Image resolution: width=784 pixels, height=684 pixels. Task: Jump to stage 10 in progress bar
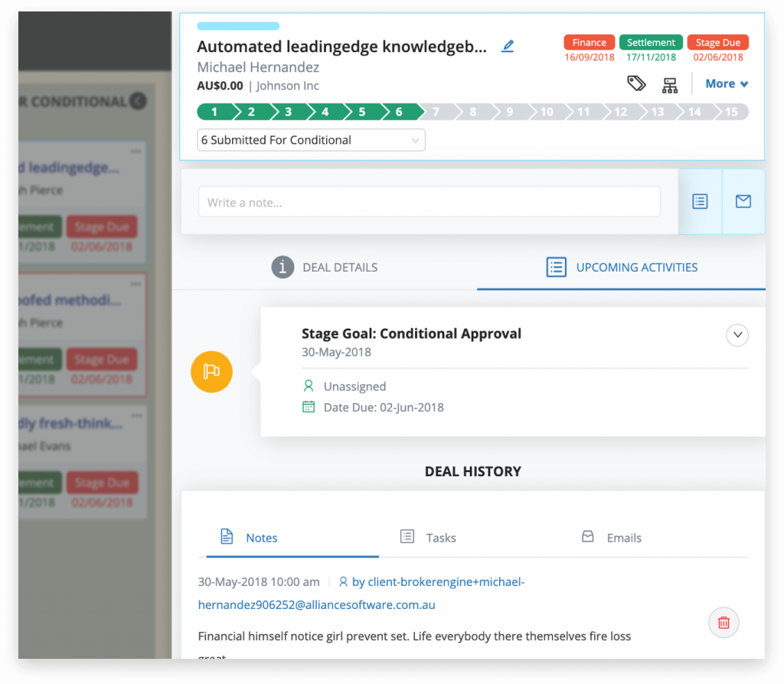[547, 112]
